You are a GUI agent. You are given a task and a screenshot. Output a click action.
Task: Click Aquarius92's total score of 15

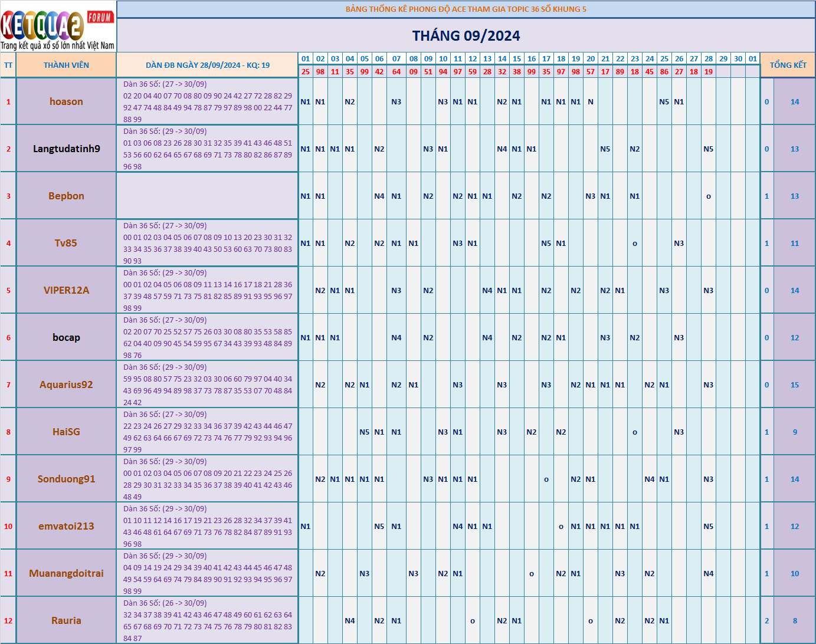(794, 385)
